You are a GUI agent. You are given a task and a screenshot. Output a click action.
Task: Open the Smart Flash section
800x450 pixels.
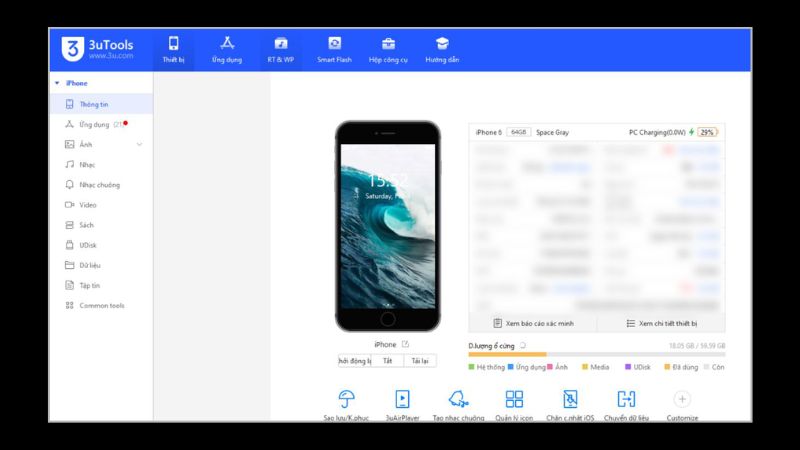(335, 49)
